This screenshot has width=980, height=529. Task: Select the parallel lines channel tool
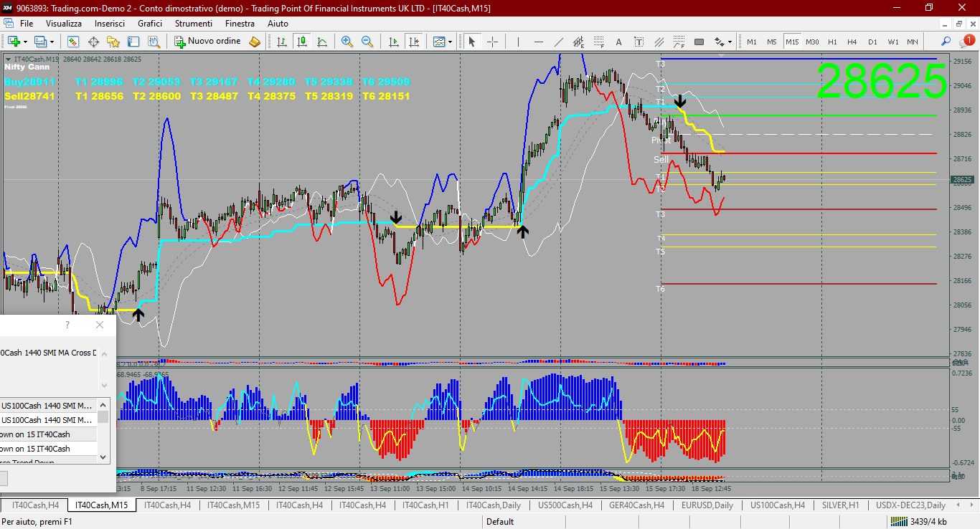tap(659, 42)
